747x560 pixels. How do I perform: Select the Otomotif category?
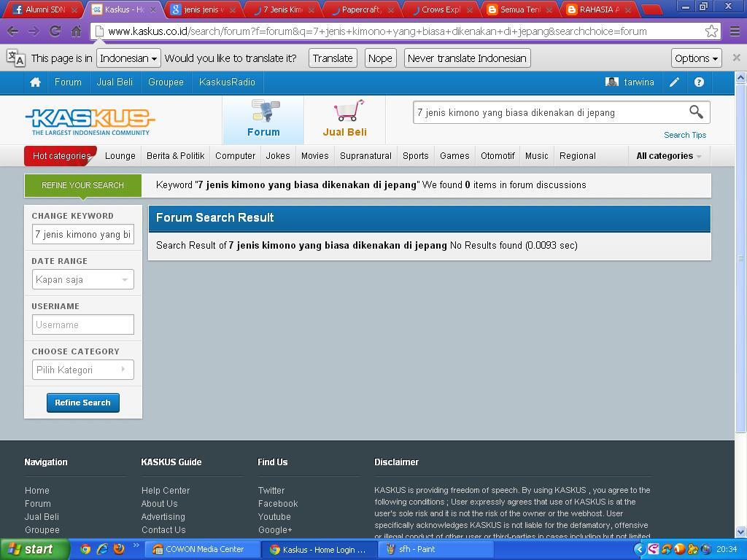(498, 156)
